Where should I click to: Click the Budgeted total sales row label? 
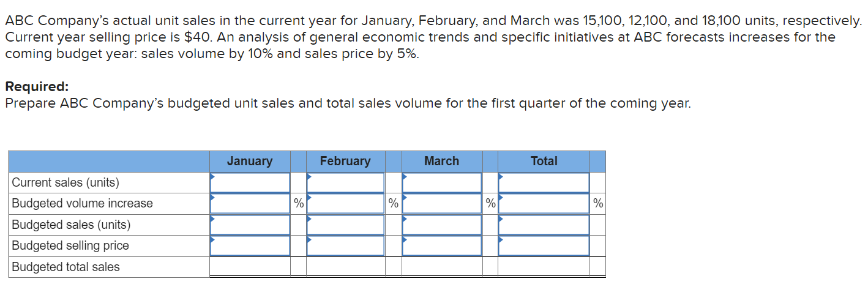click(x=66, y=267)
